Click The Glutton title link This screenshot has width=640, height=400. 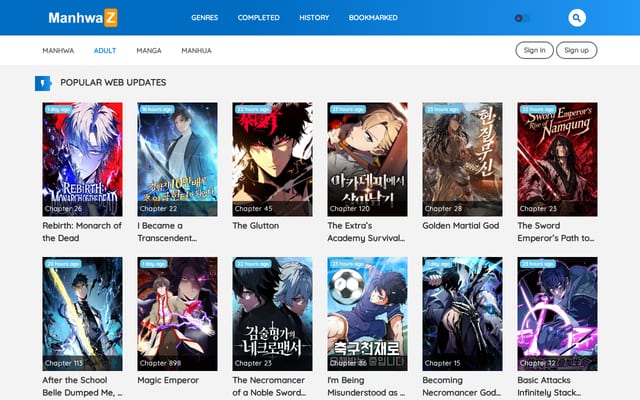point(256,226)
